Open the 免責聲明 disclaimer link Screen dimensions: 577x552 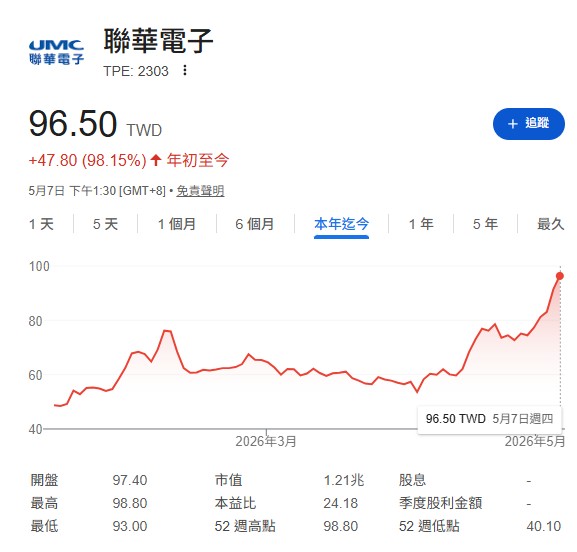(x=200, y=191)
